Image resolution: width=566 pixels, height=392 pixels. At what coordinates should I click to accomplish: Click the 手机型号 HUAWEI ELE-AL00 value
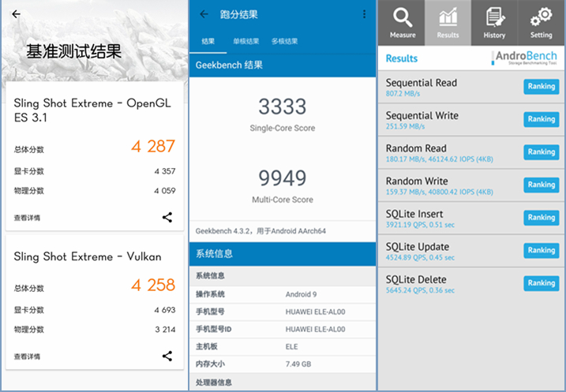315,312
